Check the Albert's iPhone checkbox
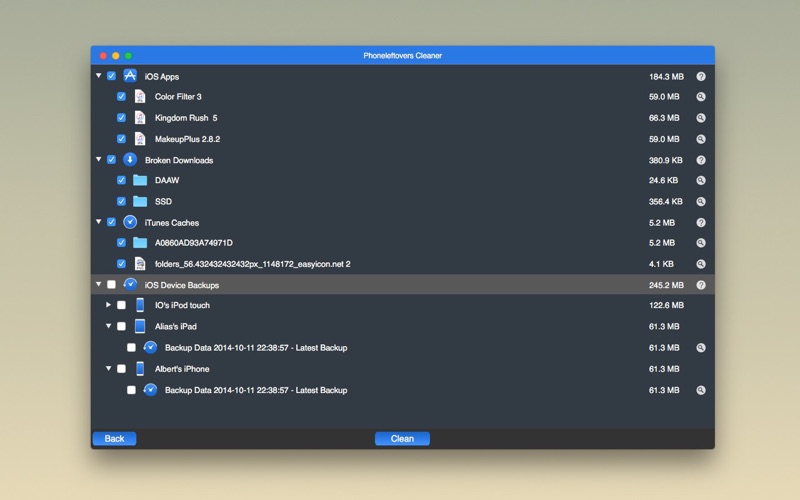Screen dimensions: 800x500 pos(121,369)
